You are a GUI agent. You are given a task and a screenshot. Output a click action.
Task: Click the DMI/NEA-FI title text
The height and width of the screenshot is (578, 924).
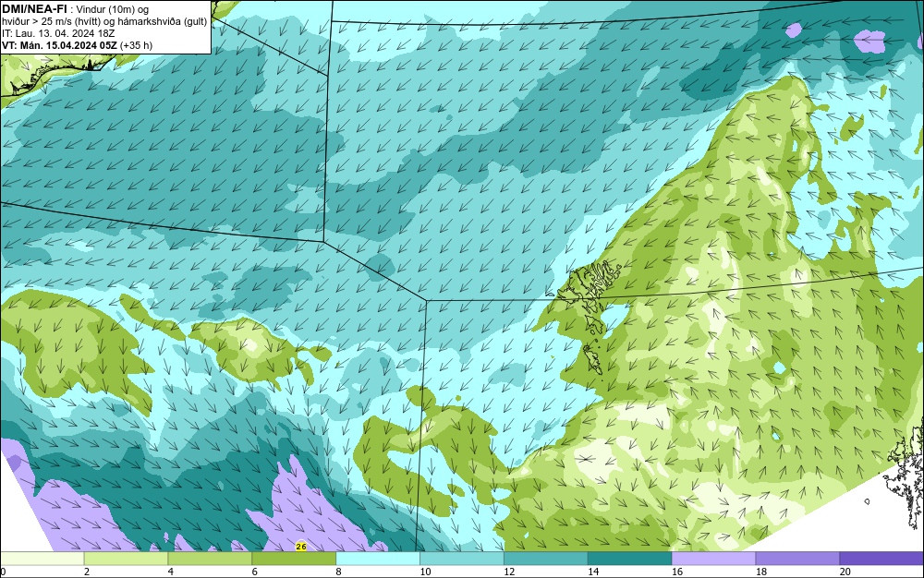click(x=34, y=8)
